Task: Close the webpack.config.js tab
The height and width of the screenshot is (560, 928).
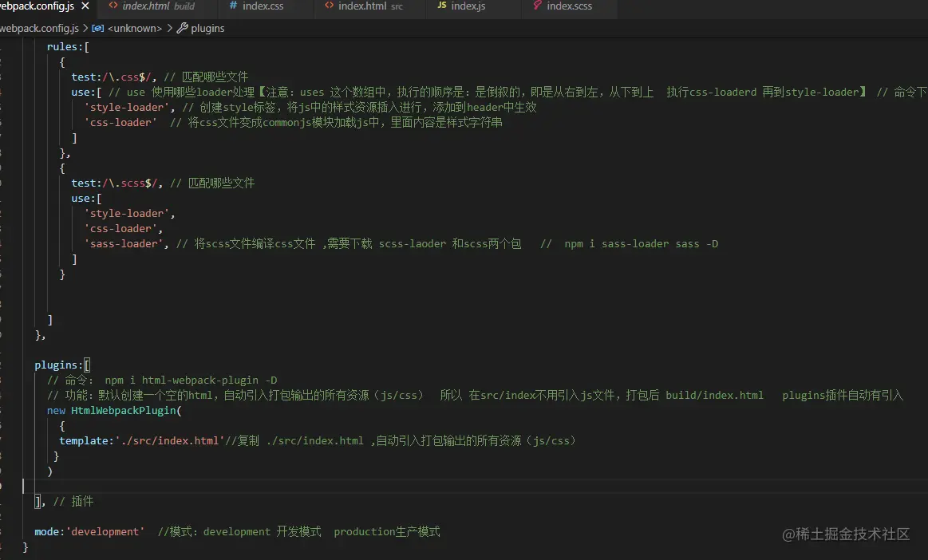Action: point(85,6)
